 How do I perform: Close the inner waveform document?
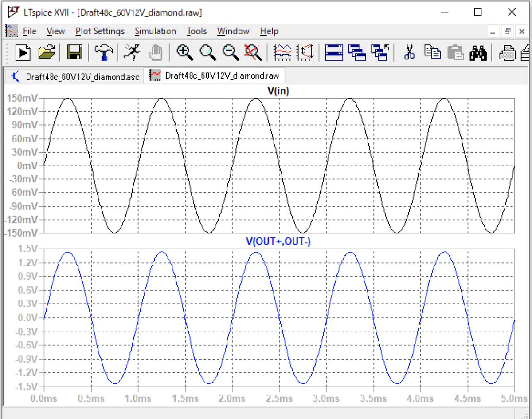tap(522, 32)
